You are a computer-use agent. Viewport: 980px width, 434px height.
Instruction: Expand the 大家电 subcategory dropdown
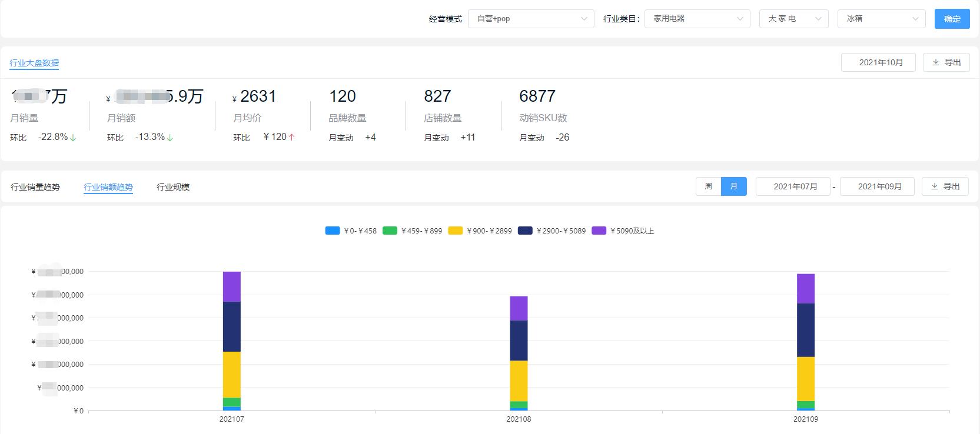pyautogui.click(x=793, y=19)
